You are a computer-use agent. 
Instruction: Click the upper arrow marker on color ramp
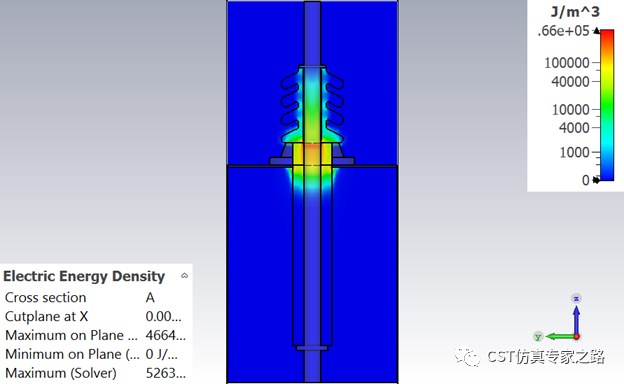pos(596,31)
